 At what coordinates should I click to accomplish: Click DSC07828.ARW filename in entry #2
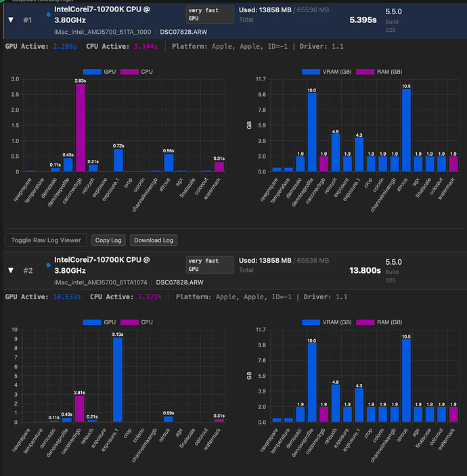coord(179,282)
